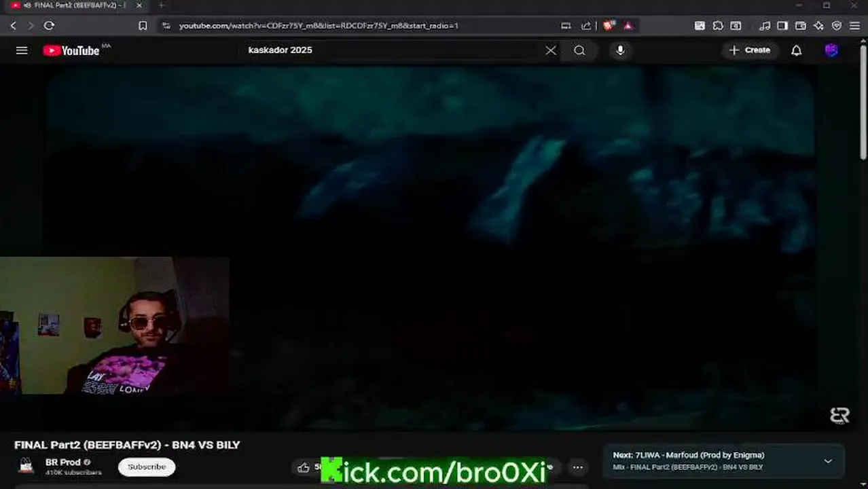
Task: Bookmark this page in browser toolbar
Action: (143, 26)
